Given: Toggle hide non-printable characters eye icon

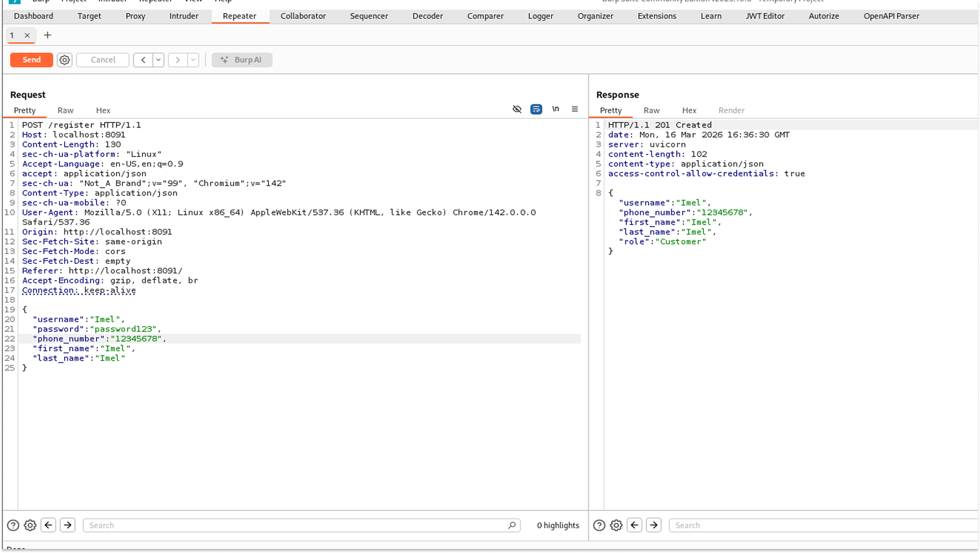Looking at the screenshot, I should tap(517, 109).
